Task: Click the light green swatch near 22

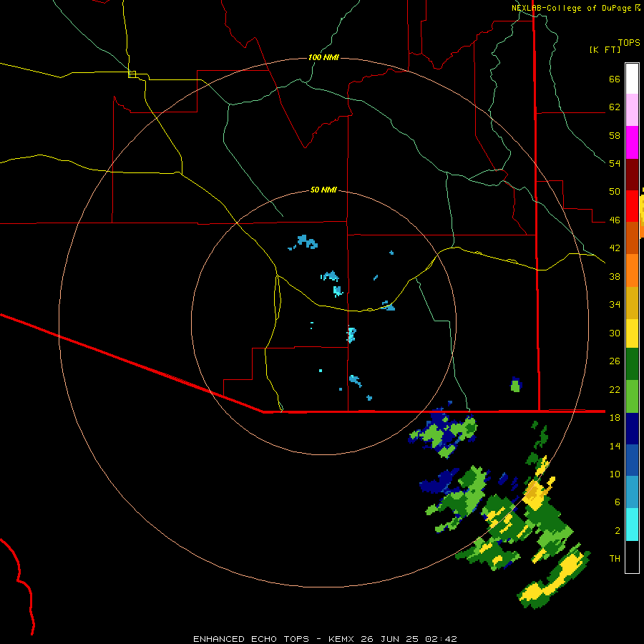Action: [632, 396]
